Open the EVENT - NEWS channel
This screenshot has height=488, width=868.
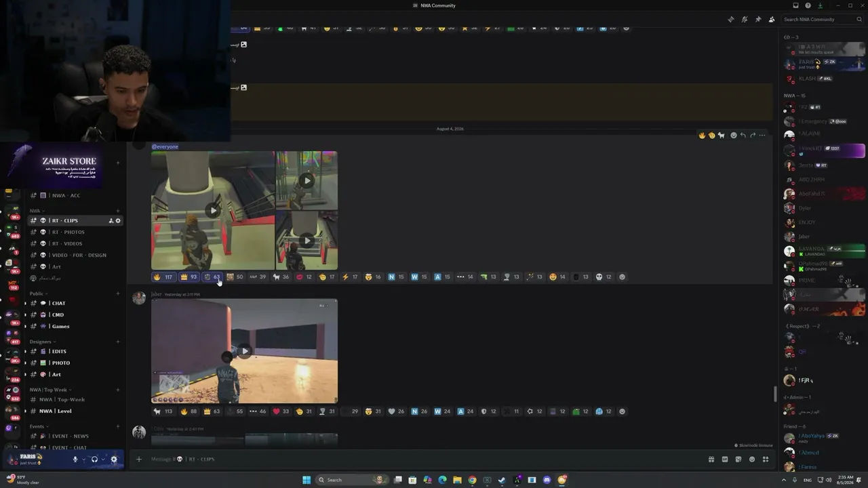point(75,436)
